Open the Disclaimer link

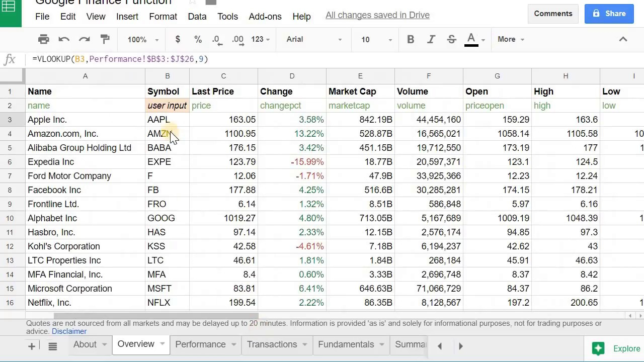pyautogui.click(x=69, y=331)
